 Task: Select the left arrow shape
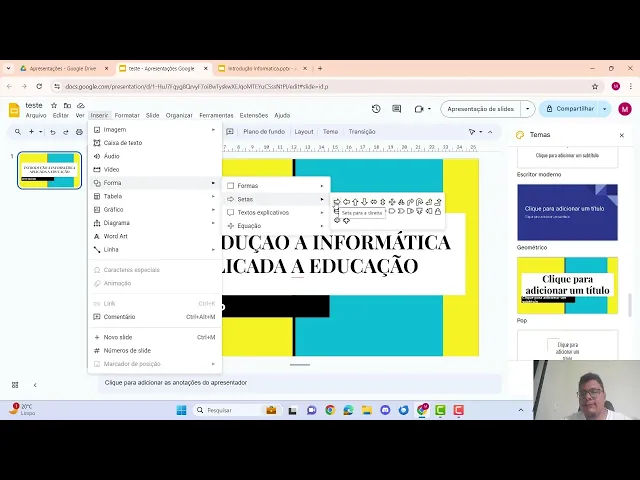[347, 202]
